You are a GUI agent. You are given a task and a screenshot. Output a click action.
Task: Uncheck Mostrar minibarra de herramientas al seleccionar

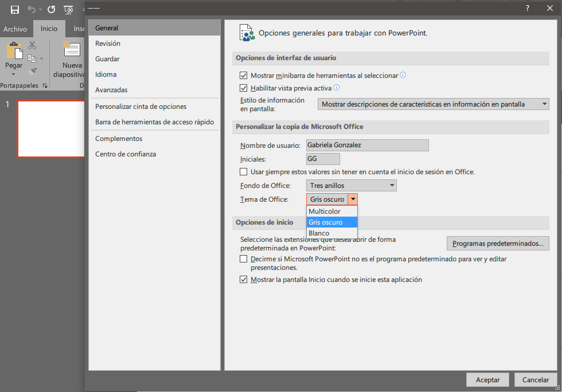244,76
